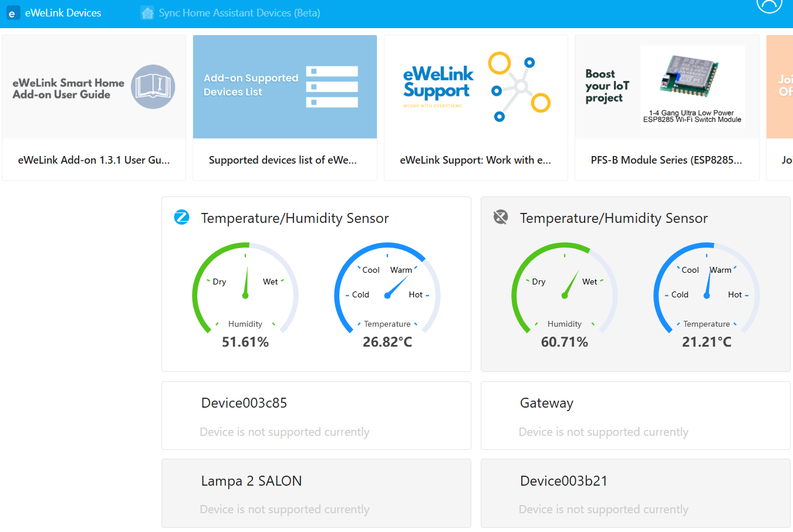The height and width of the screenshot is (532, 793).
Task: Select the temperature value "26.82°C"
Action: click(387, 342)
